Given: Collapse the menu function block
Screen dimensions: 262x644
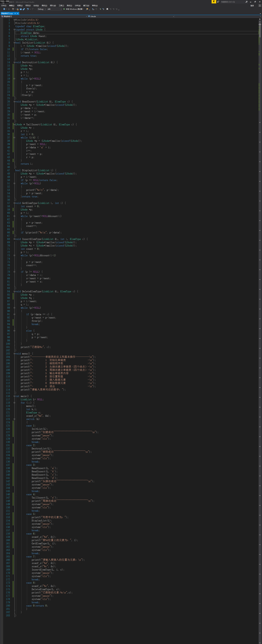Looking at the screenshot, I should pyautogui.click(x=14, y=354).
